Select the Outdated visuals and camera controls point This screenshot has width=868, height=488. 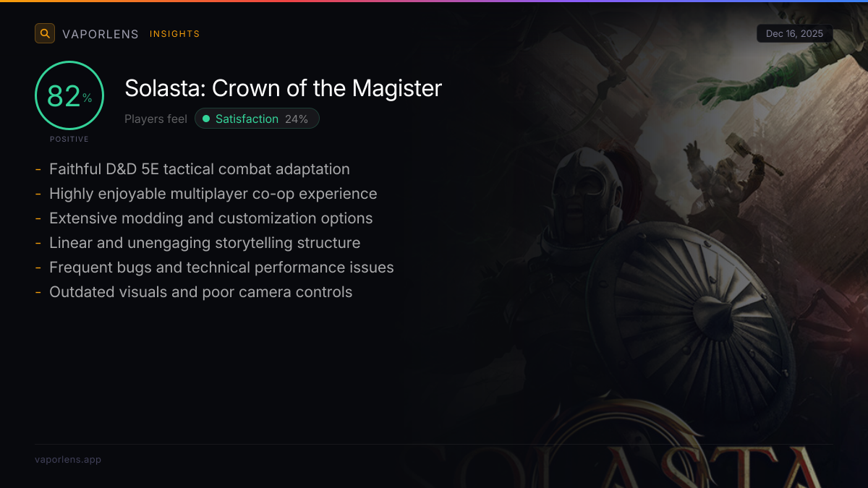tap(200, 292)
